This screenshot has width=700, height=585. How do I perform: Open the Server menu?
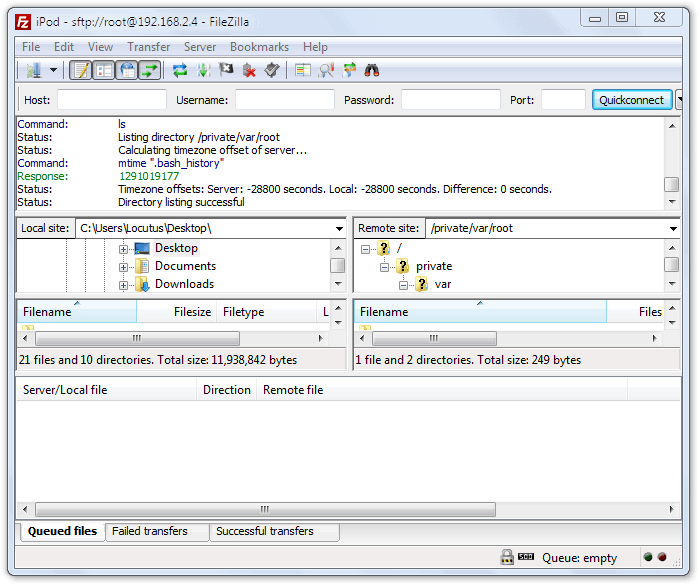tap(200, 47)
